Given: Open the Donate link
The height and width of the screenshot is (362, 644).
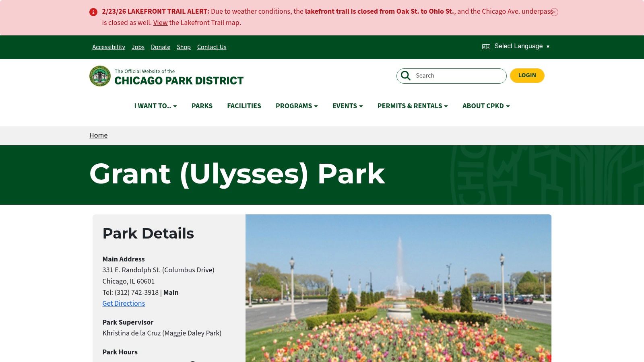Looking at the screenshot, I should coord(161,47).
